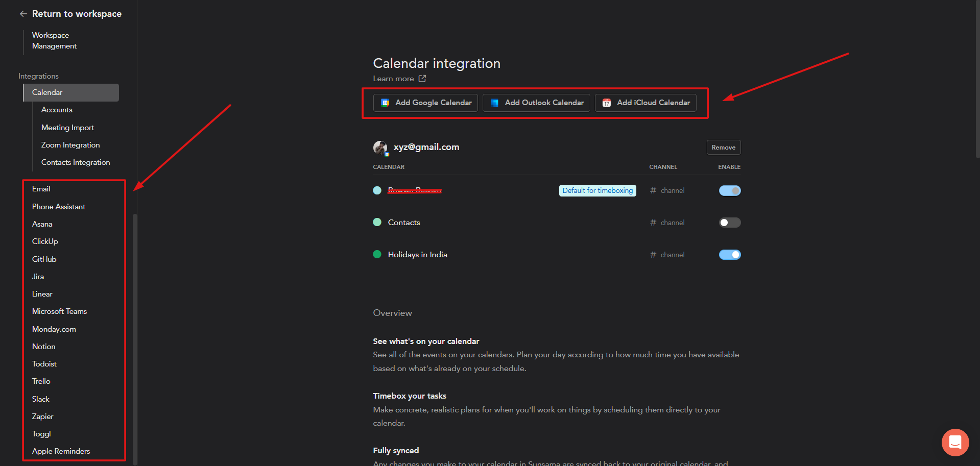980x466 pixels.
Task: Click the Google Calendar logo icon
Action: [386, 103]
